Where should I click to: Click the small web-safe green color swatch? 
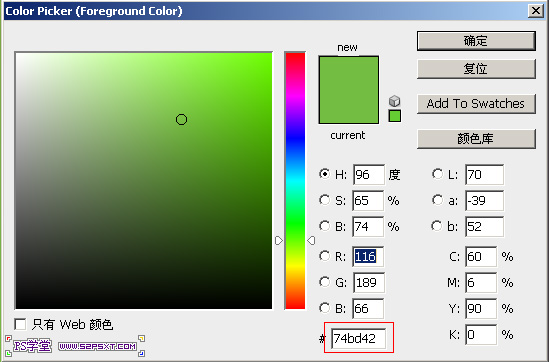pyautogui.click(x=395, y=116)
